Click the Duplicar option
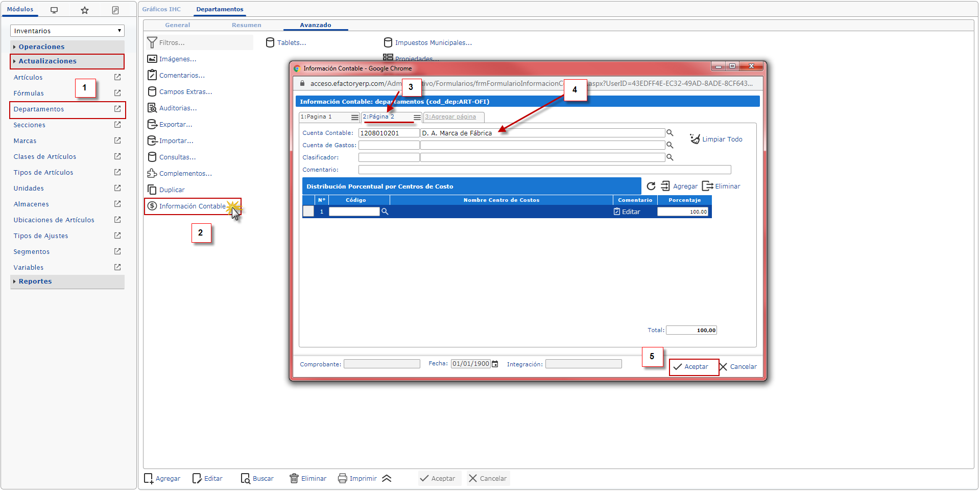The image size is (980, 491). tap(172, 190)
